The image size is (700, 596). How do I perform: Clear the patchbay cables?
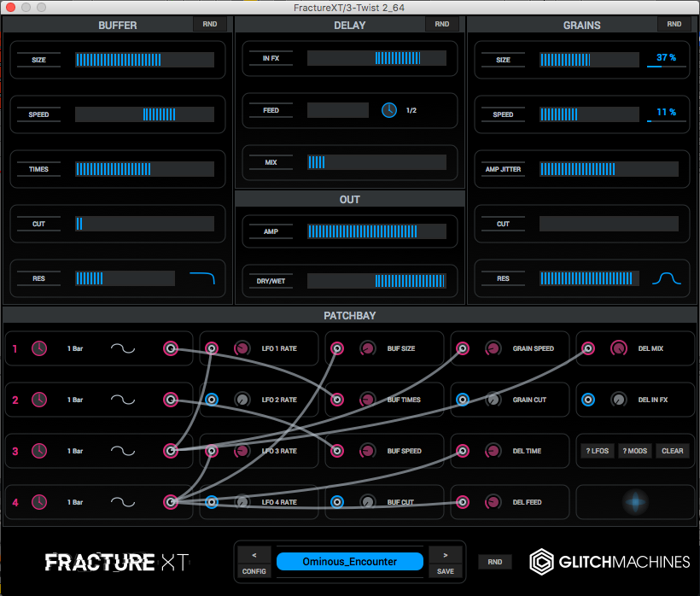click(673, 451)
